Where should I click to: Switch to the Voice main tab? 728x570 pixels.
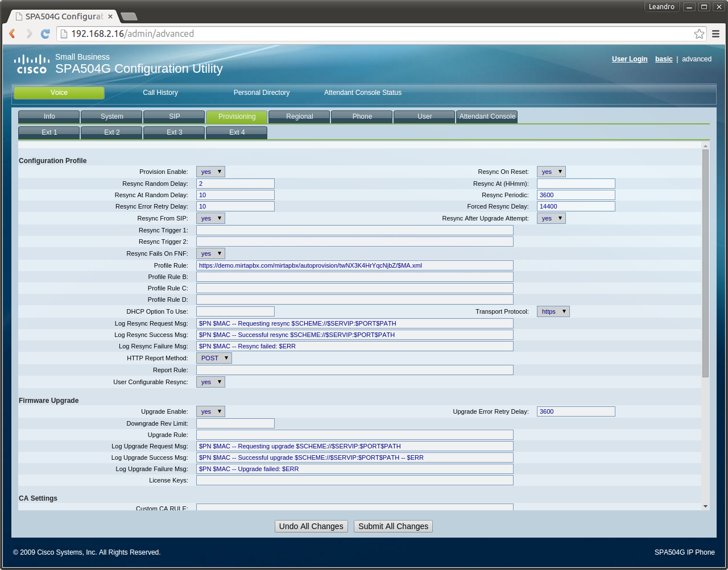click(59, 93)
